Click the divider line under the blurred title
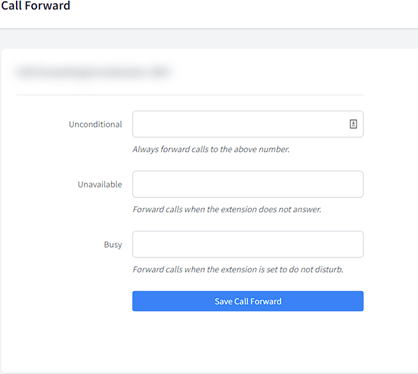Image resolution: width=418 pixels, height=374 pixels. pos(190,95)
